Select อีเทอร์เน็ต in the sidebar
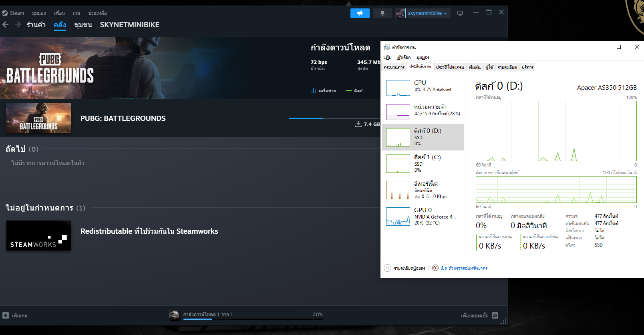The width and height of the screenshot is (644, 335). (x=423, y=190)
